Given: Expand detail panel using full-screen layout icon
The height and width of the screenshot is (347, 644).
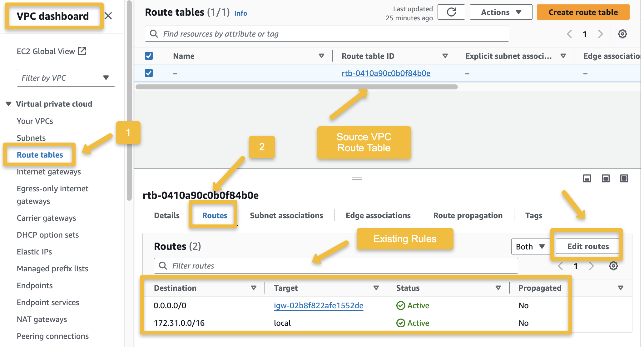Looking at the screenshot, I should (x=624, y=179).
